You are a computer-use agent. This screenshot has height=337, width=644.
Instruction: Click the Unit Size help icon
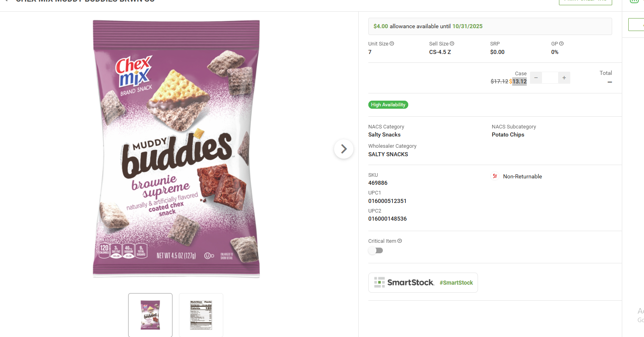point(392,43)
